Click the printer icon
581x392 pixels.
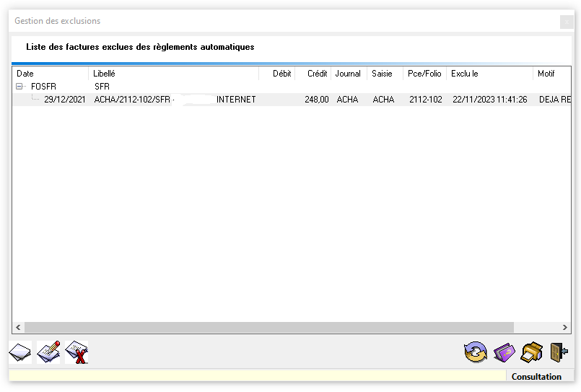[x=532, y=353]
